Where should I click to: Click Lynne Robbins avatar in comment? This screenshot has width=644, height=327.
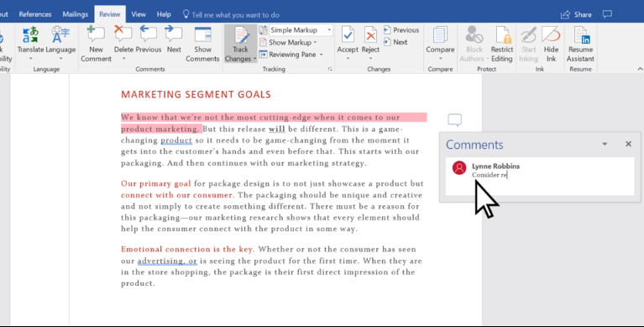tap(459, 168)
